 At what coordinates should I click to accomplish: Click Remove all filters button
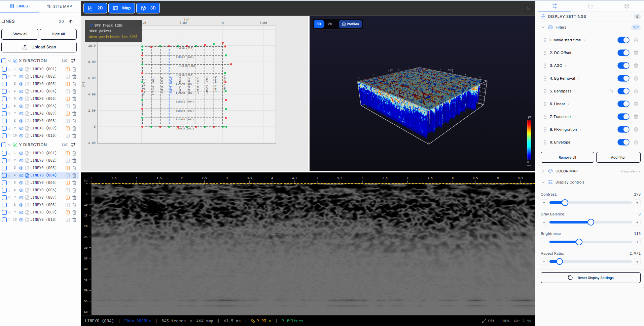567,157
